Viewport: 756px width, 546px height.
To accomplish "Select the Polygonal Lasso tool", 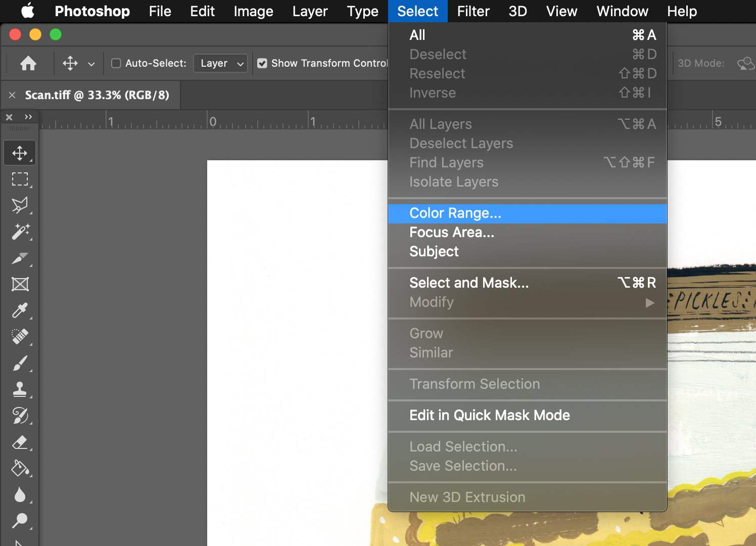I will [x=20, y=205].
